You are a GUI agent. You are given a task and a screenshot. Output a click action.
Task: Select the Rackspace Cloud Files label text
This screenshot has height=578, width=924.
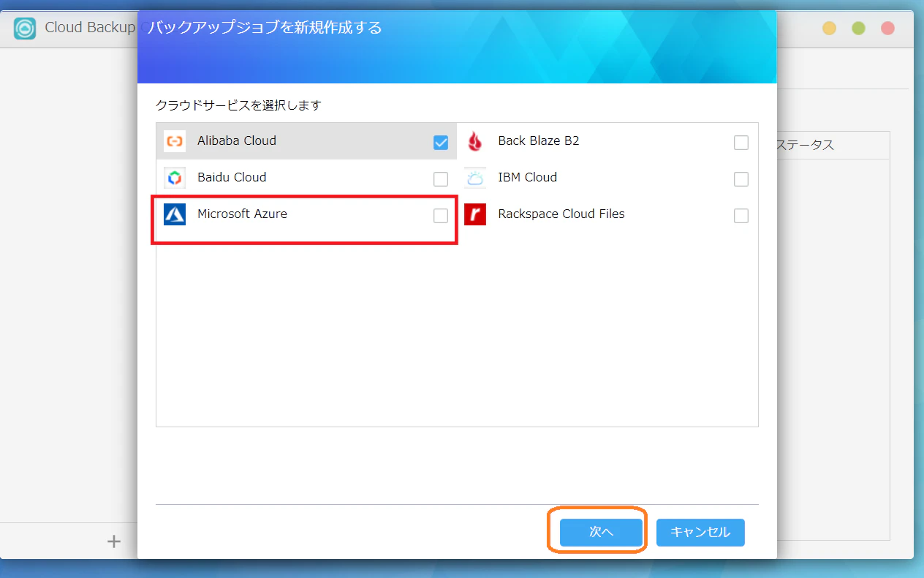click(561, 214)
